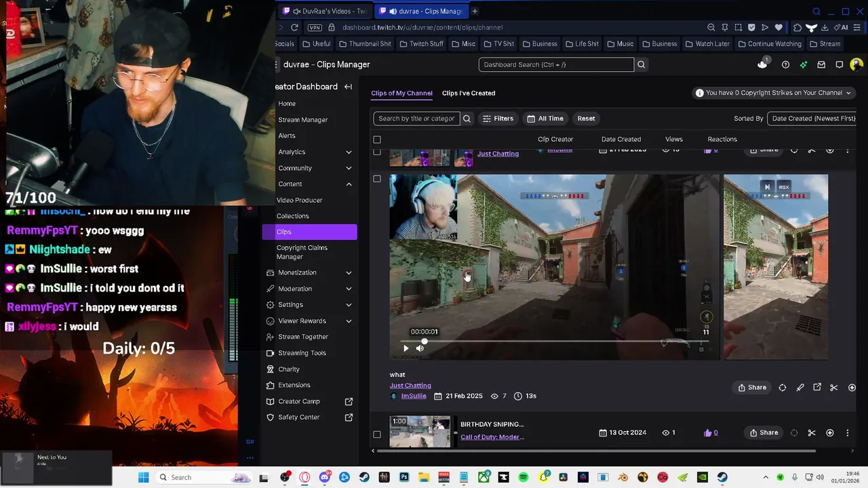Image resolution: width=868 pixels, height=488 pixels.
Task: Click the pen rename icon for the 'what' clip
Action: pos(800,388)
